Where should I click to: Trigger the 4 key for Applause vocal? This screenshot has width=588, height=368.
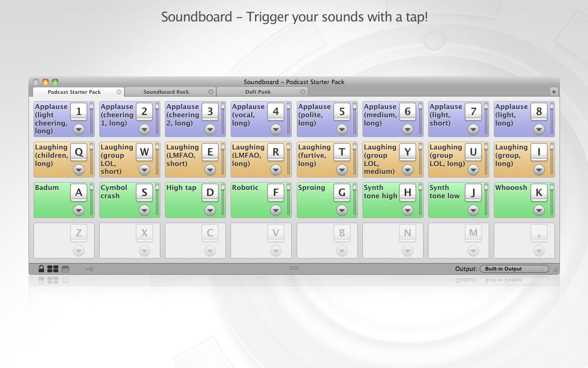pos(276,112)
